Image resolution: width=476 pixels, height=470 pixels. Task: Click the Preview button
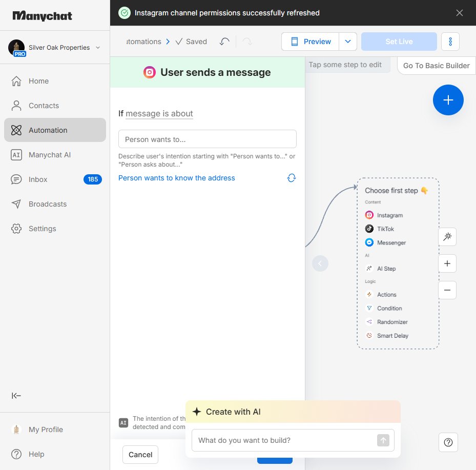pos(311,42)
